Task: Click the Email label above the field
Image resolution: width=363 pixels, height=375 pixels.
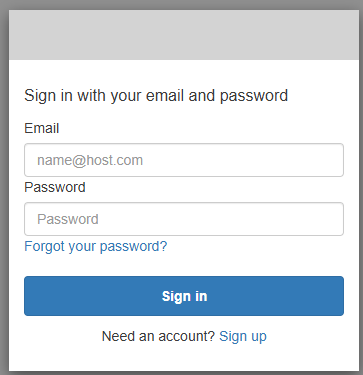Action: click(42, 128)
